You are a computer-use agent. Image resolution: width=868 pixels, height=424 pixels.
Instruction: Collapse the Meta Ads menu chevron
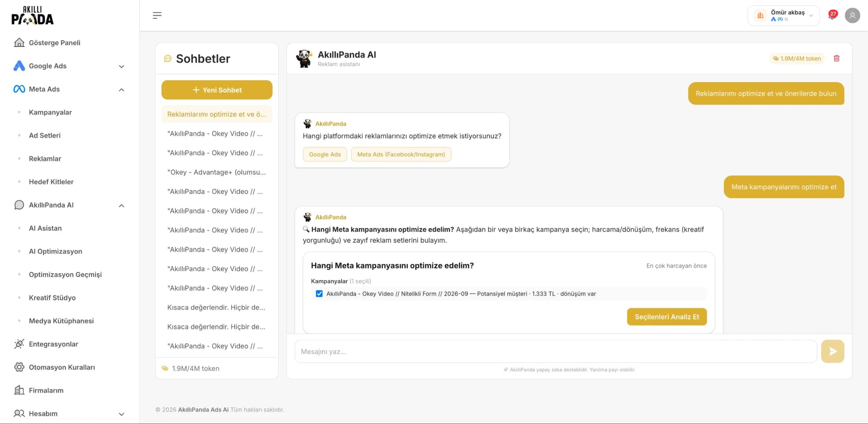pos(122,89)
